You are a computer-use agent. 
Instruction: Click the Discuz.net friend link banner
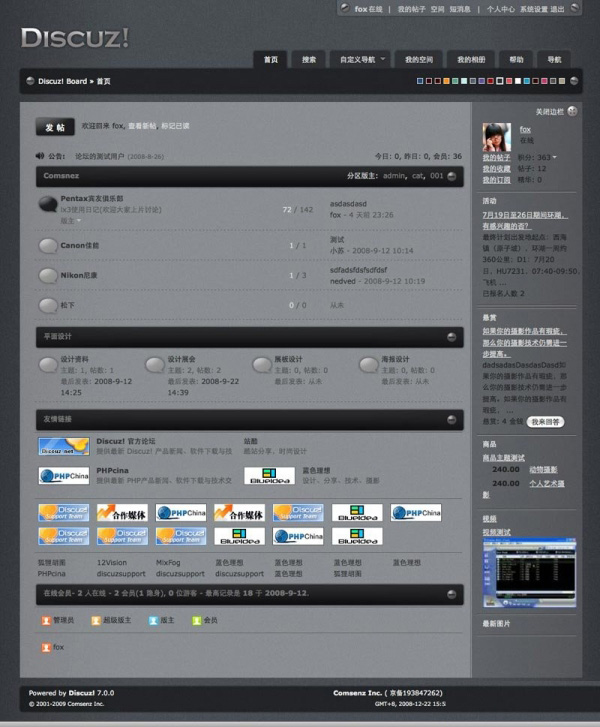(63, 446)
